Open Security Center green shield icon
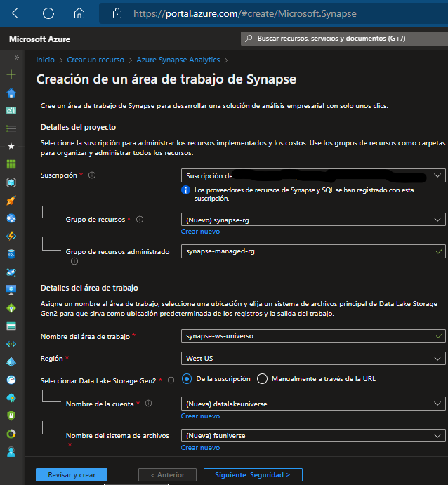Screen dimensions: 448x485 coord(11,416)
